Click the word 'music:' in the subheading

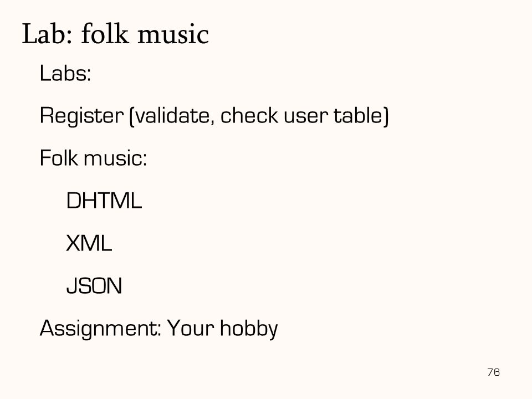pos(115,158)
